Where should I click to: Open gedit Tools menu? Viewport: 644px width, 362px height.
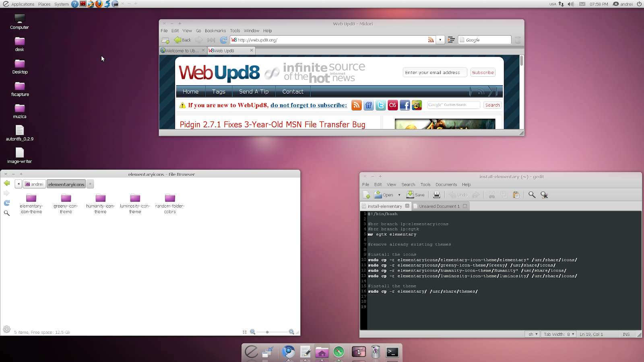tap(425, 185)
